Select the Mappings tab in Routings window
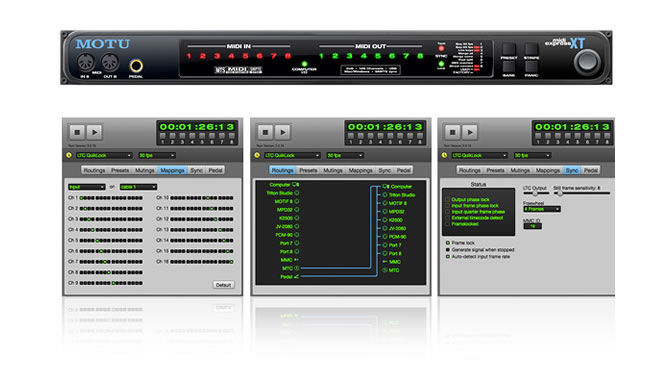The height and width of the screenshot is (382, 670). click(360, 170)
